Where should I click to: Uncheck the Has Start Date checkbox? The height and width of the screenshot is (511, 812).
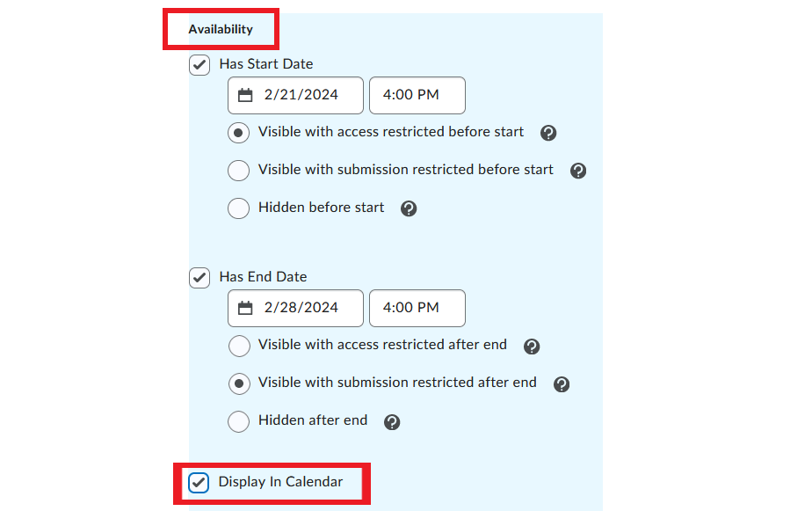coord(199,65)
